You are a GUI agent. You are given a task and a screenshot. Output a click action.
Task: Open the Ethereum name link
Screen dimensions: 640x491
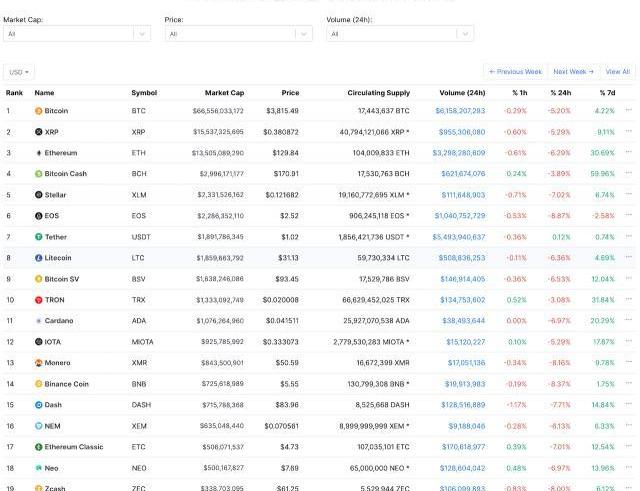(61, 153)
